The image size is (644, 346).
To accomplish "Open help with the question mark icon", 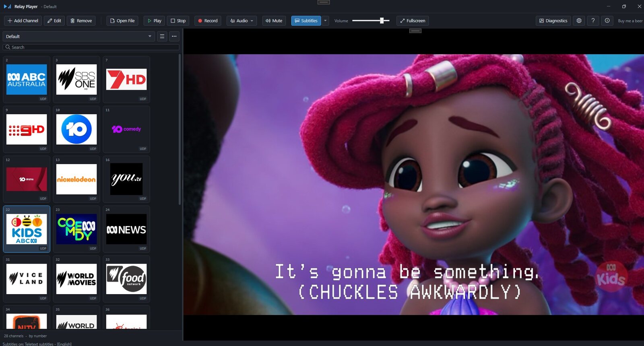I will [593, 21].
